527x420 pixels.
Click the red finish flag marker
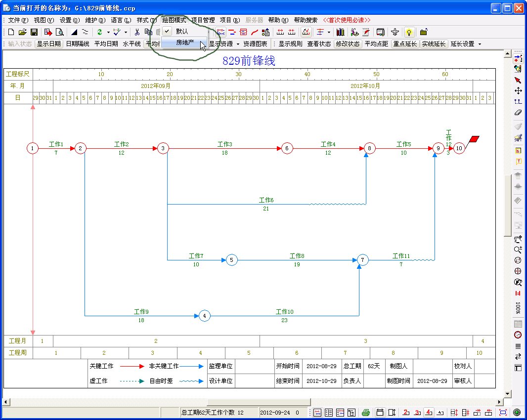[x=473, y=140]
